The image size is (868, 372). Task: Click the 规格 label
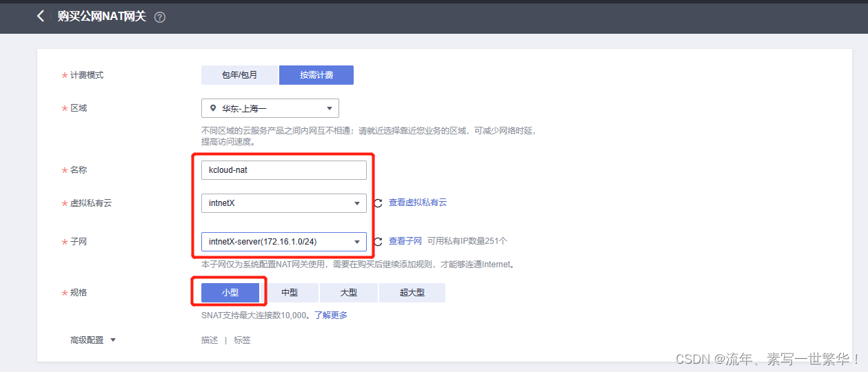click(x=79, y=293)
